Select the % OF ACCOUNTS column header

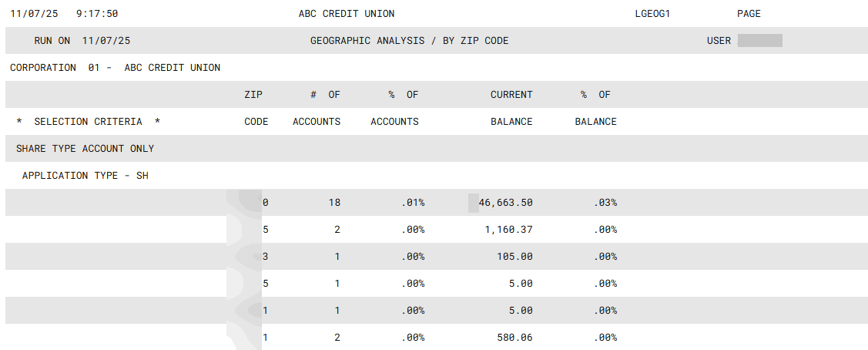(394, 108)
